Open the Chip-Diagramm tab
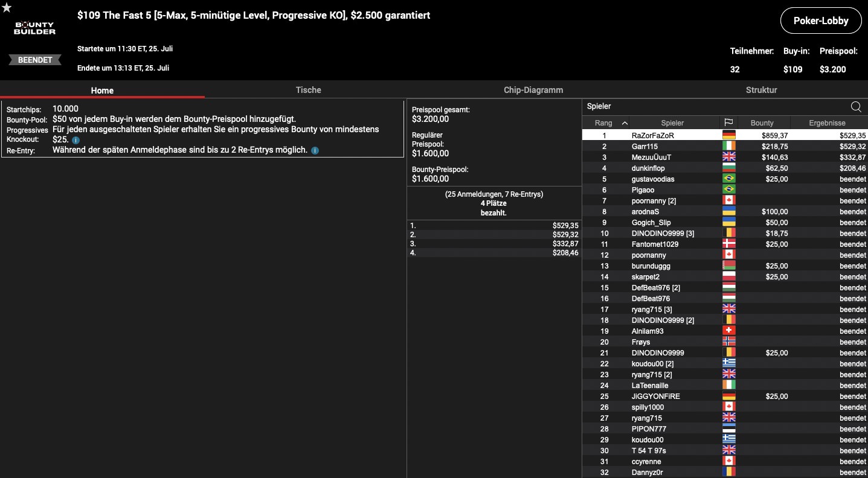868x478 pixels. 533,90
